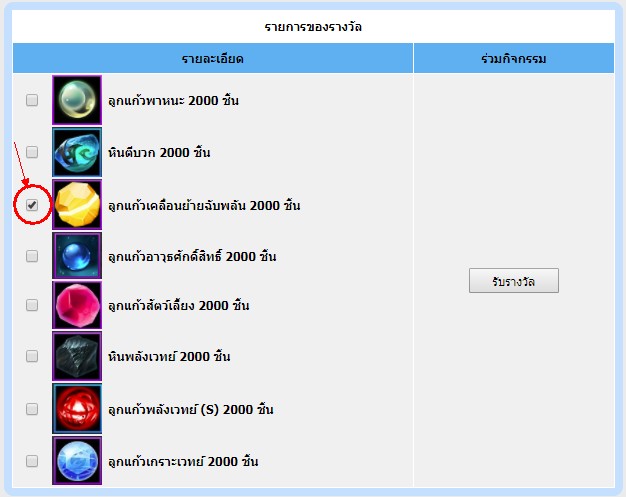Click the รายละเอียด column header

(x=213, y=58)
